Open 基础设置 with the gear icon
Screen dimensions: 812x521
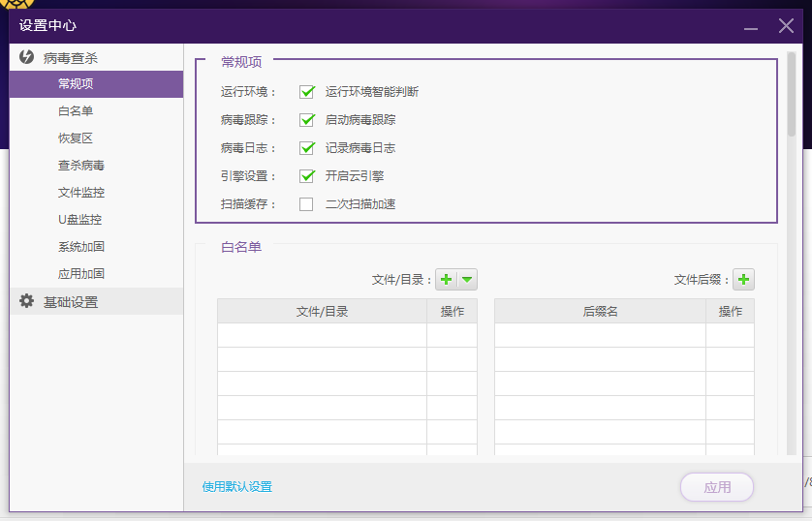tap(96, 301)
